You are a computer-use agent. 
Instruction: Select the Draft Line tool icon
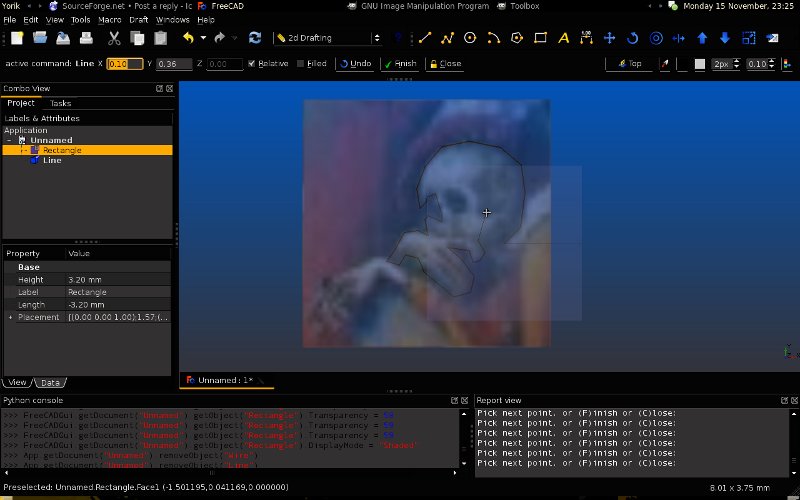(425, 39)
